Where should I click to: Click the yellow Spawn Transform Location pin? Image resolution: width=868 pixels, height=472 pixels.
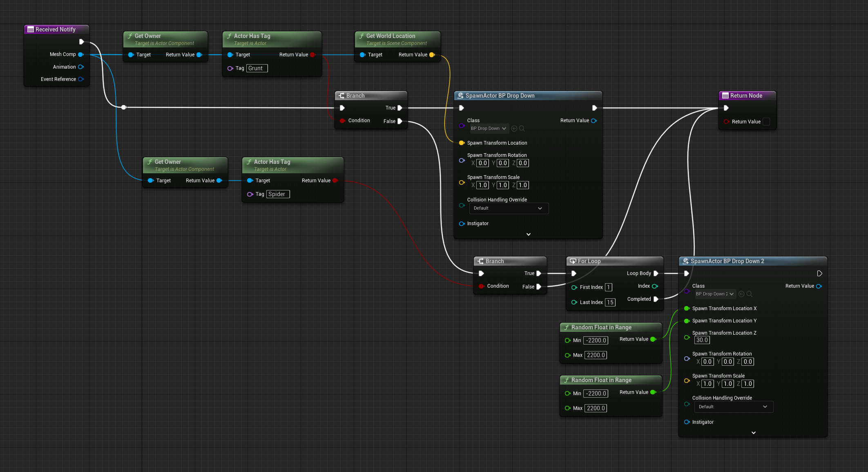462,143
